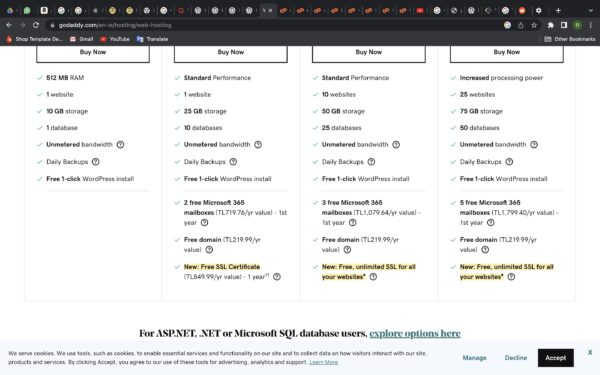The height and width of the screenshot is (375, 600).
Task: Click Buy Now for the 25 websites plan
Action: tap(507, 53)
